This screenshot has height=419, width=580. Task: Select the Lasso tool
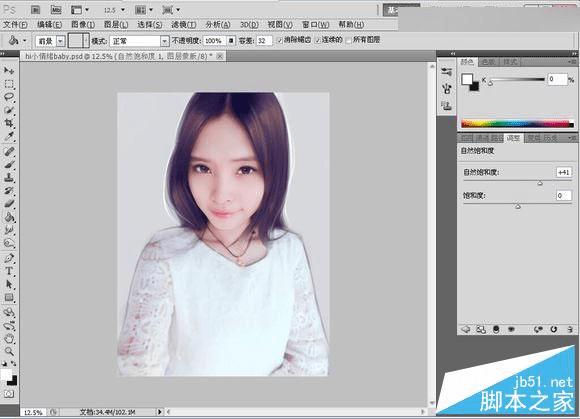point(9,97)
